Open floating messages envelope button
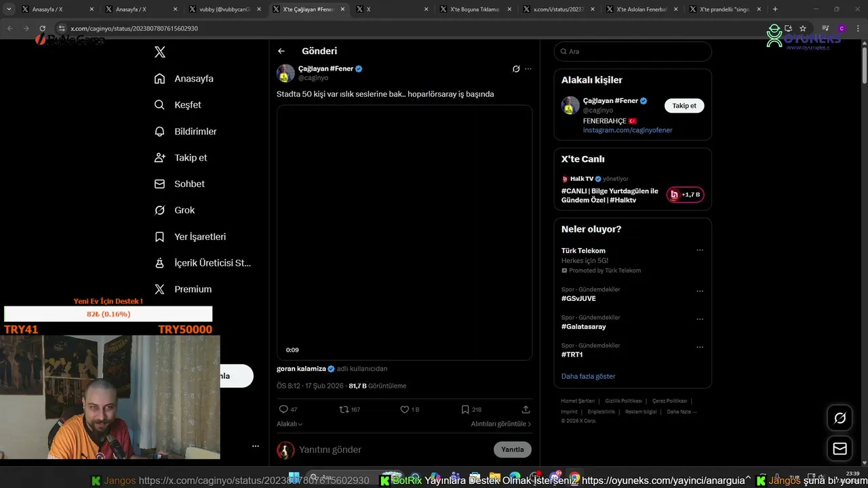The height and width of the screenshot is (488, 868). point(840,449)
